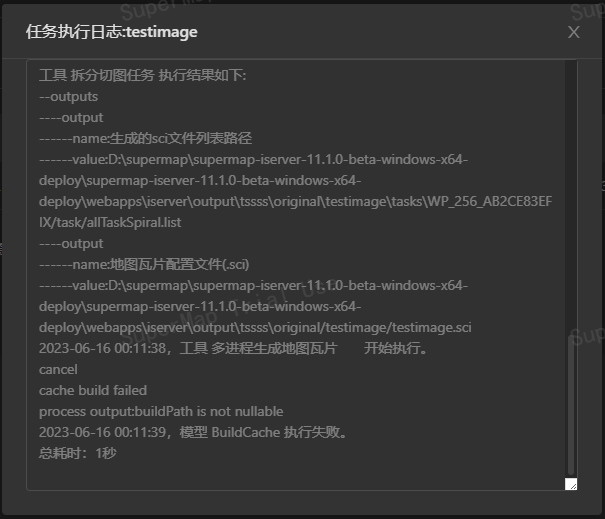The height and width of the screenshot is (519, 605).
Task: Click the name:地图瓦片配置文件(.sci) line
Action: 144,264
